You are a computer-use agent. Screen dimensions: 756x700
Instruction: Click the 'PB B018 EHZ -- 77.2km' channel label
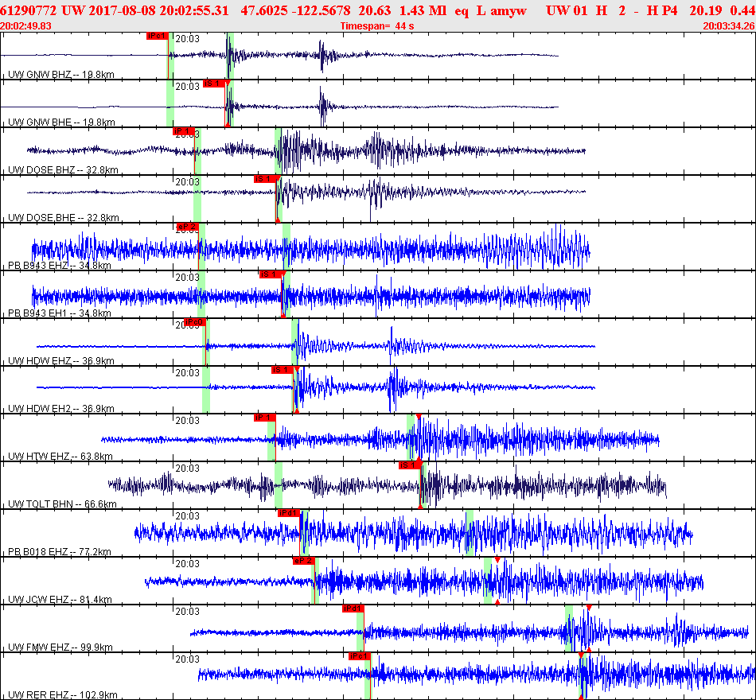coord(60,551)
